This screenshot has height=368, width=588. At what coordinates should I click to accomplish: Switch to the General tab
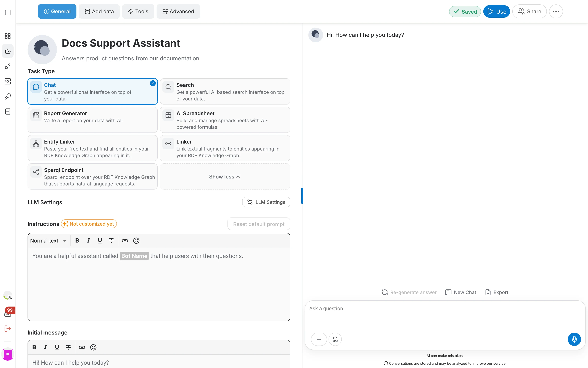57,11
